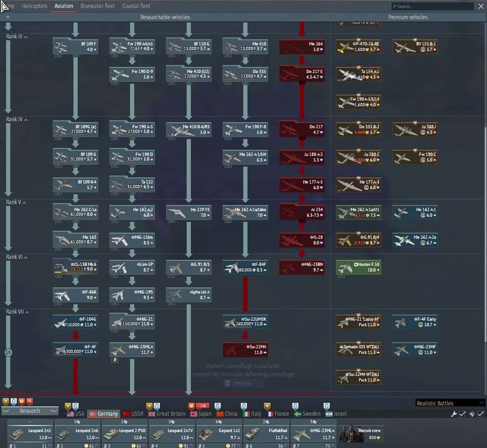Image resolution: width=487 pixels, height=448 pixels.
Task: Select the F-104G aircraft card
Action: coord(76,322)
